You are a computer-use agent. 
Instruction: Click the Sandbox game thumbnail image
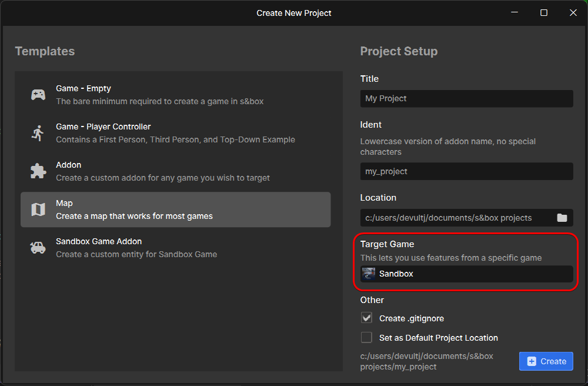coord(368,274)
